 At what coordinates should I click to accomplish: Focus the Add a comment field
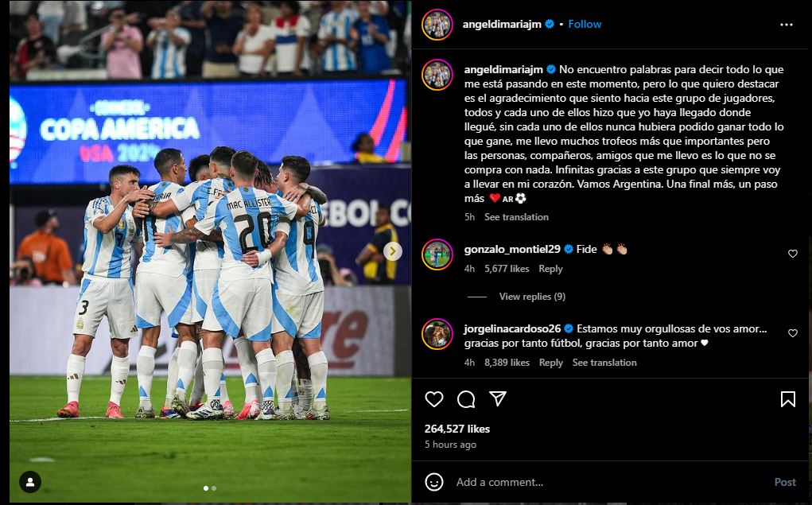[611, 482]
